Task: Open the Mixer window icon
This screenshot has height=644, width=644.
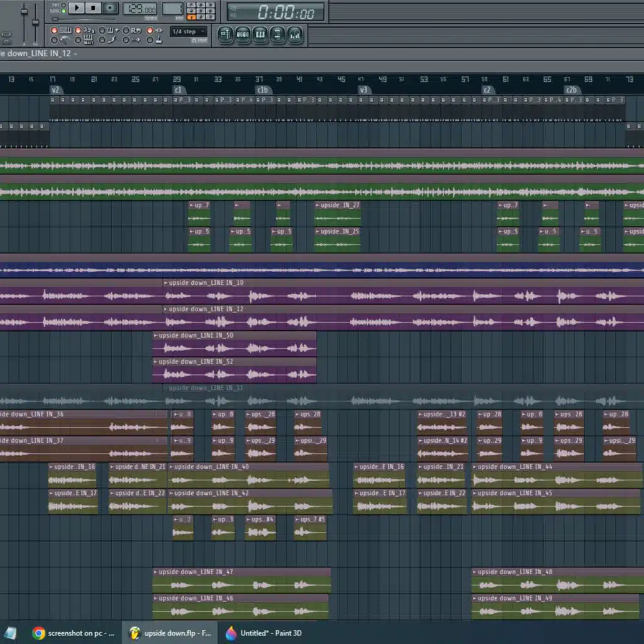Action: [296, 35]
